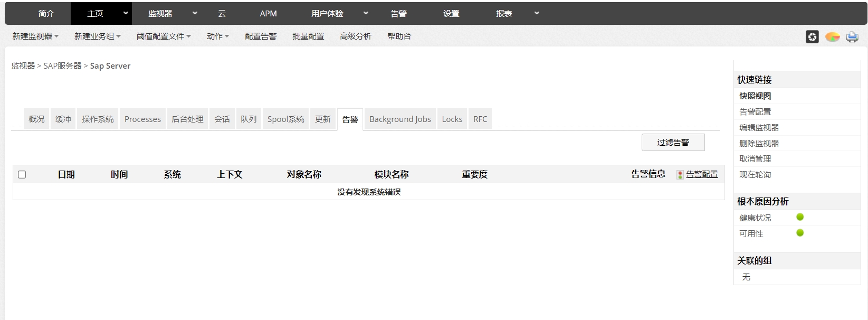Tick the select-all checkbox in alarm table header
The image size is (868, 320).
click(x=22, y=175)
